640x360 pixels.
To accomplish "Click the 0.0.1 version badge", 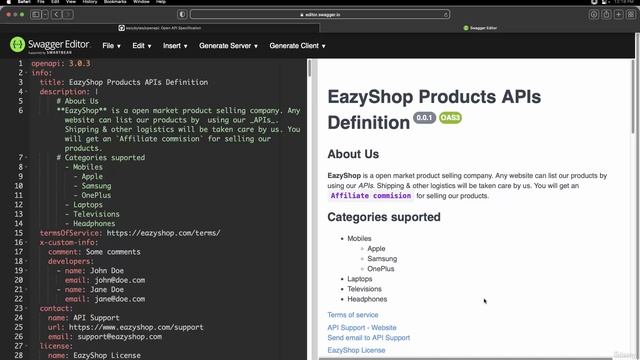I will pos(424,118).
